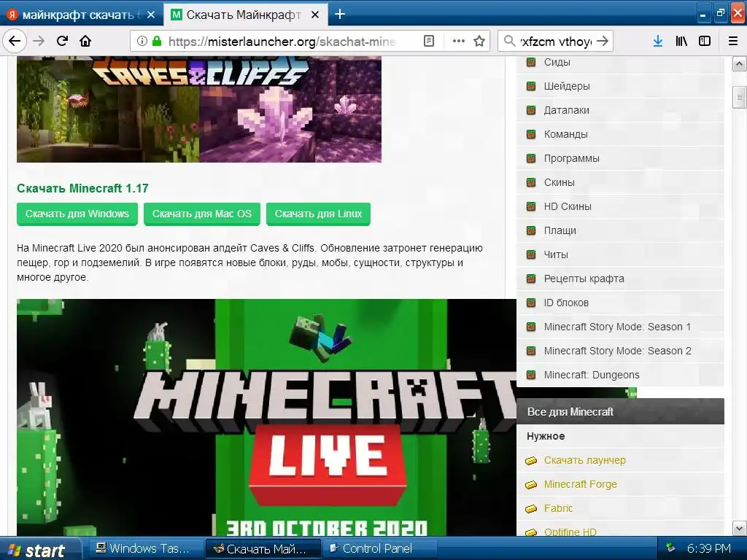Screen dimensions: 747x560
Task: Close the Скачать Майнкрафт tab
Action: coord(315,15)
